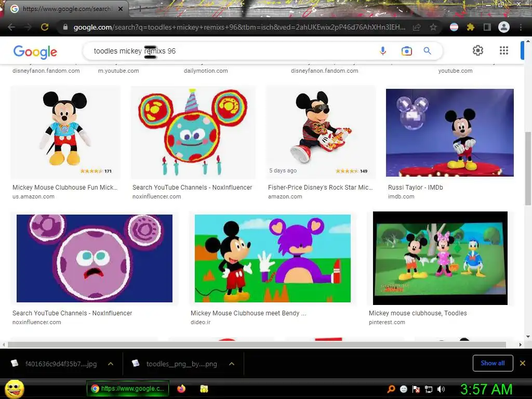Reload the page with refresh icon
This screenshot has height=399, width=532.
[45, 27]
